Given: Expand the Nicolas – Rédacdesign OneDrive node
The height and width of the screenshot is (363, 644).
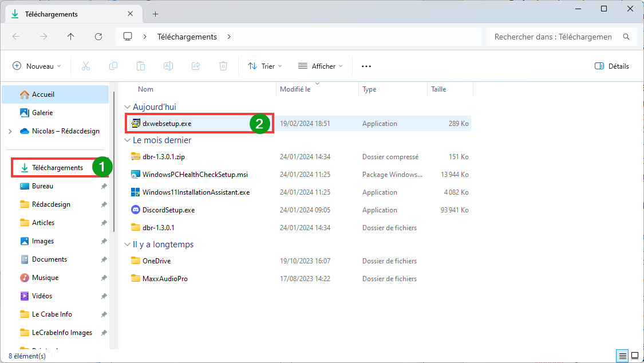Looking at the screenshot, I should pyautogui.click(x=10, y=131).
